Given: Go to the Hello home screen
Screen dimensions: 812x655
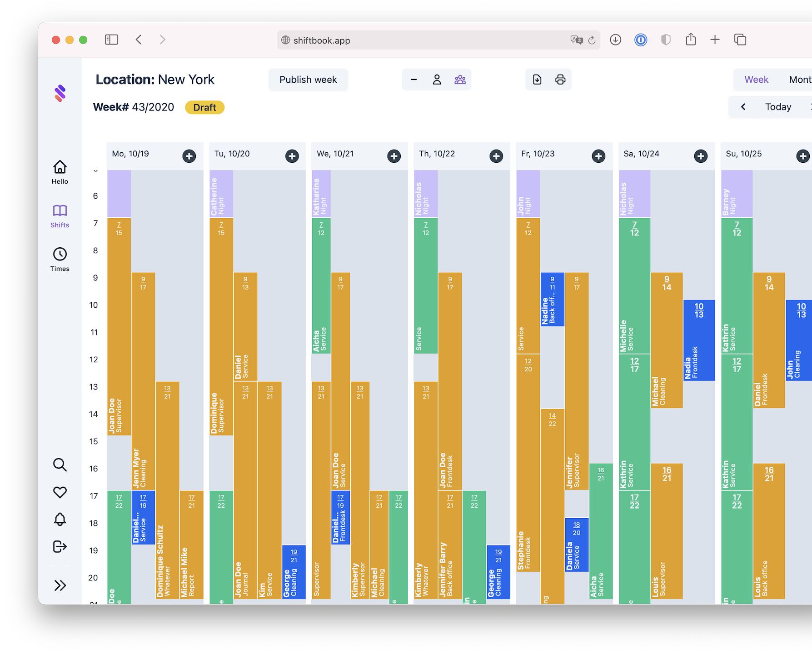Looking at the screenshot, I should click(60, 171).
